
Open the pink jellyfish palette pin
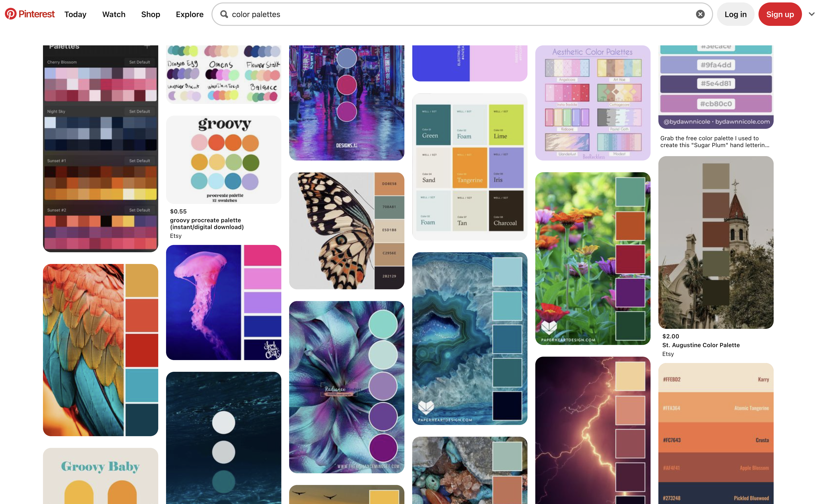223,302
